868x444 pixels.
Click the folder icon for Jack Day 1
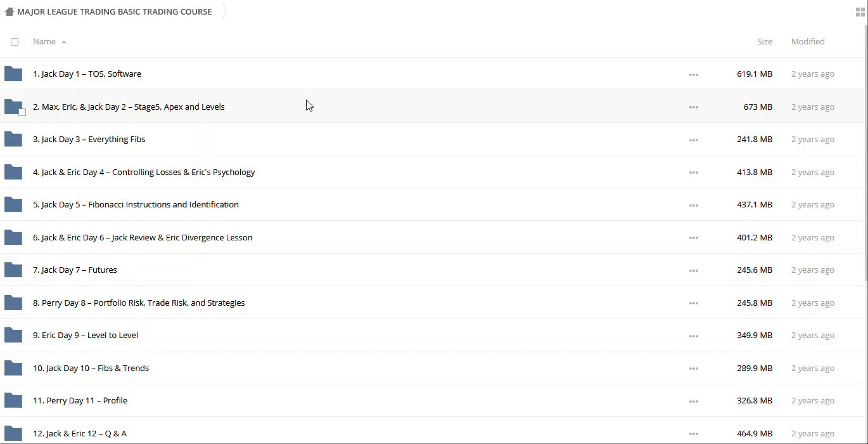pyautogui.click(x=13, y=74)
